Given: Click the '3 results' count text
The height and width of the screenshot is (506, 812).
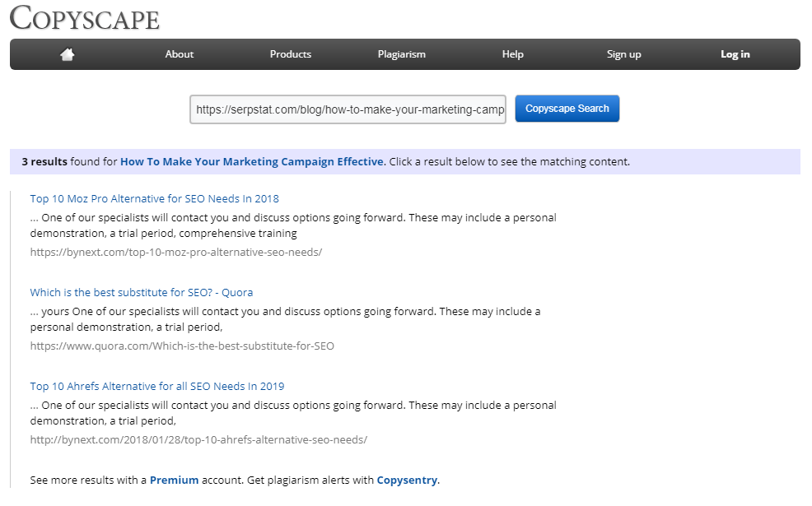Looking at the screenshot, I should tap(44, 162).
